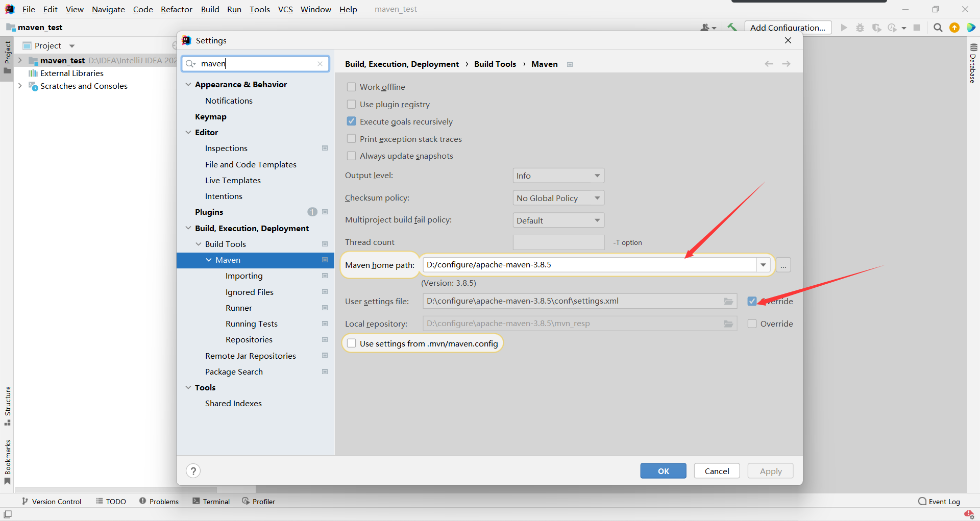Click Cancel in Settings dialog

point(717,471)
